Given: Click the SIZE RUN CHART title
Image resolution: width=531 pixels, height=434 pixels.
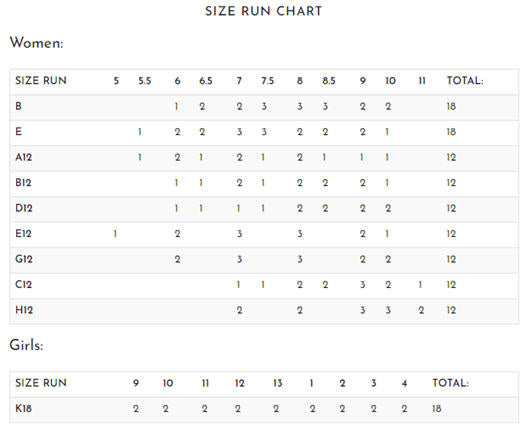Looking at the screenshot, I should (x=263, y=11).
